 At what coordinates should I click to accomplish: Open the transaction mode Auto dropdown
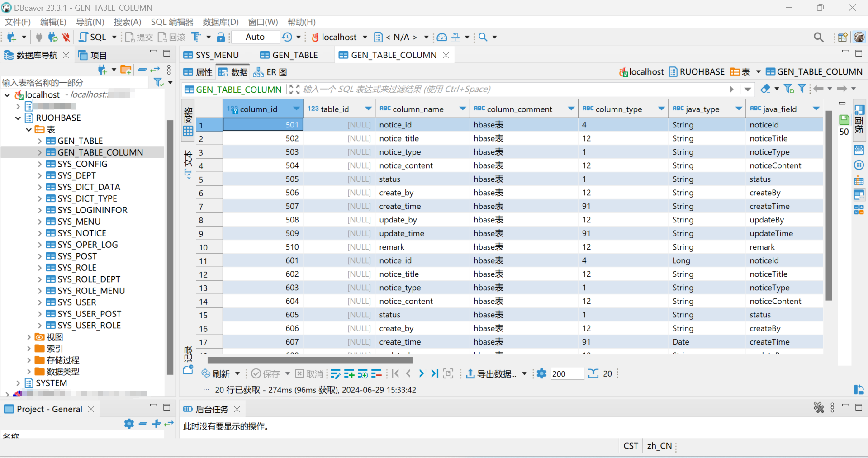[255, 37]
